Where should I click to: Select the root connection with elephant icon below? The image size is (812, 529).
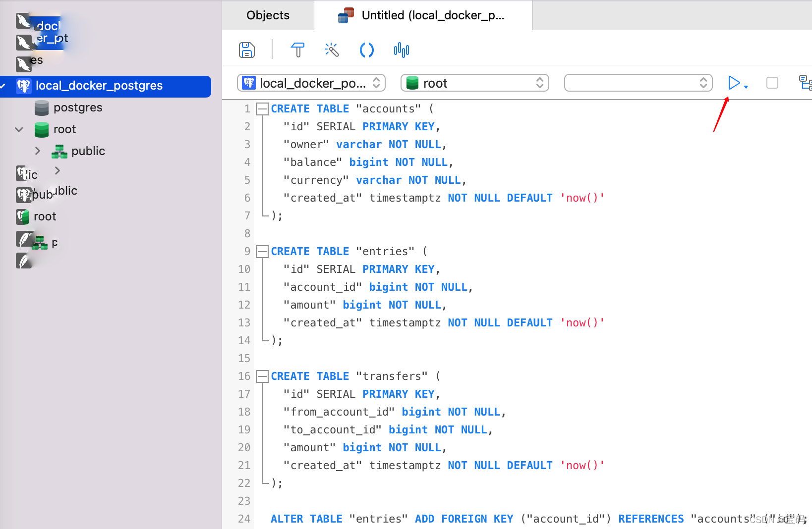[36, 216]
